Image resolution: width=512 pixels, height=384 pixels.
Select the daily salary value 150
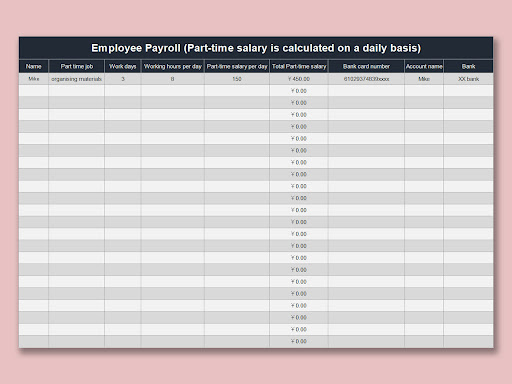[237, 79]
